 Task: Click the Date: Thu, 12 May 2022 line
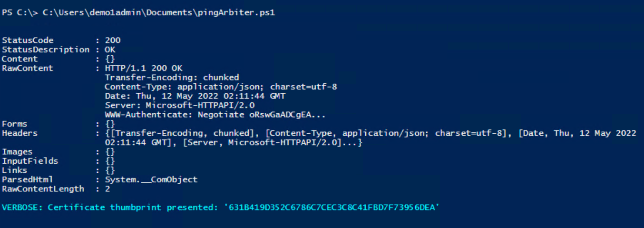195,96
